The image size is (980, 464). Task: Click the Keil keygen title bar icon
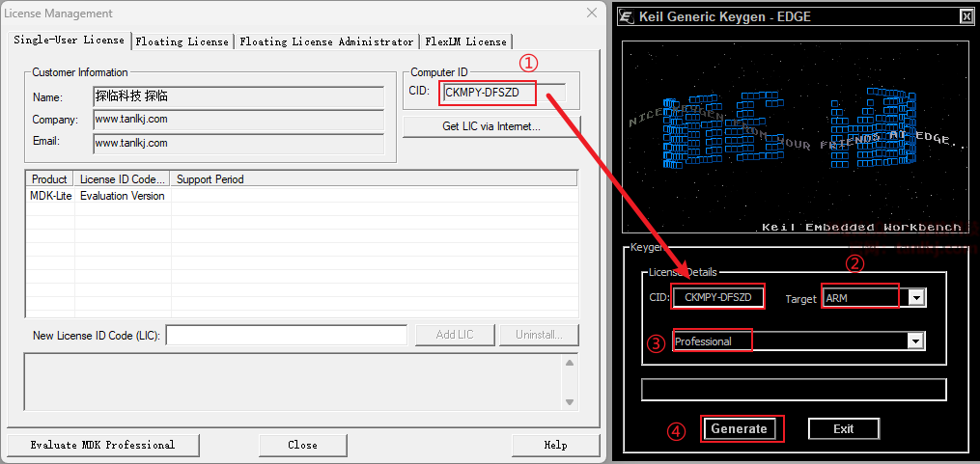[627, 16]
